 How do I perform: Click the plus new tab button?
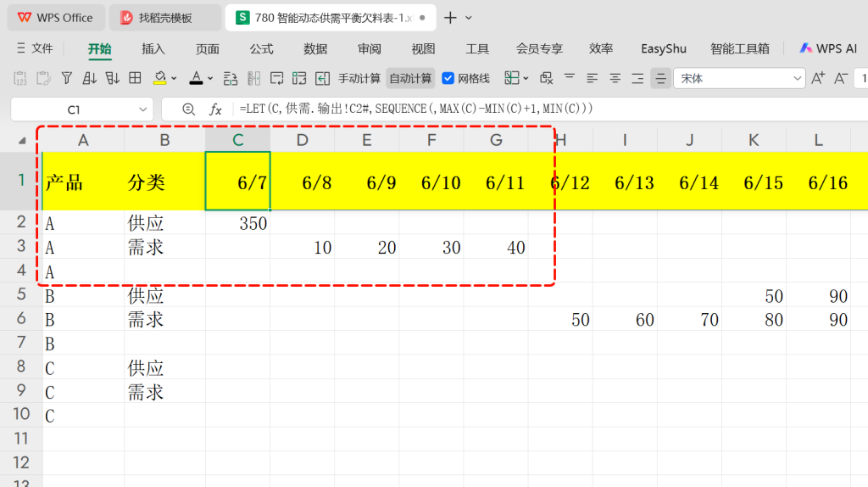pyautogui.click(x=451, y=18)
